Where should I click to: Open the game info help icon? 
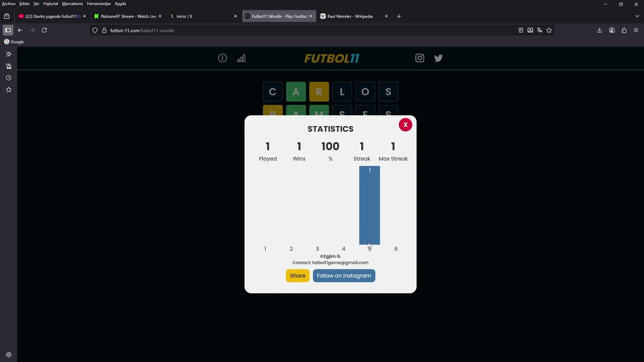(x=222, y=58)
